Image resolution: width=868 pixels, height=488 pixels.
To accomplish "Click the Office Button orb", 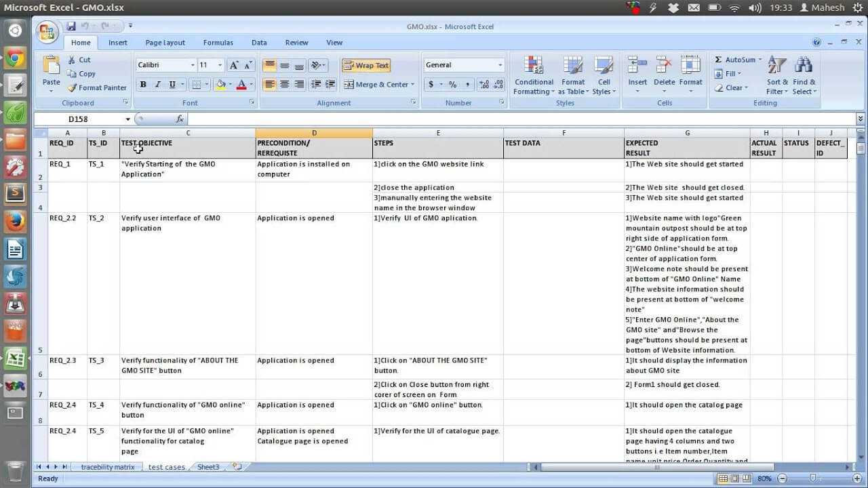I will tap(47, 32).
